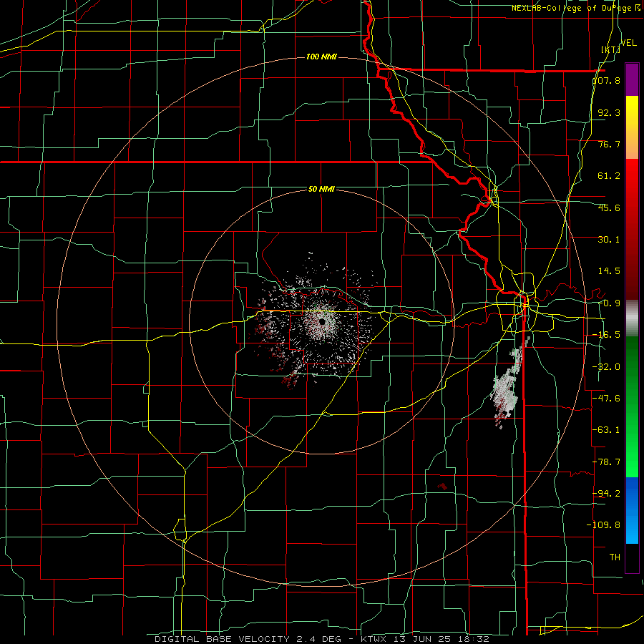The width and height of the screenshot is (644, 644).
Task: Select the 107.8 value on the velocity scale
Action: tap(606, 80)
